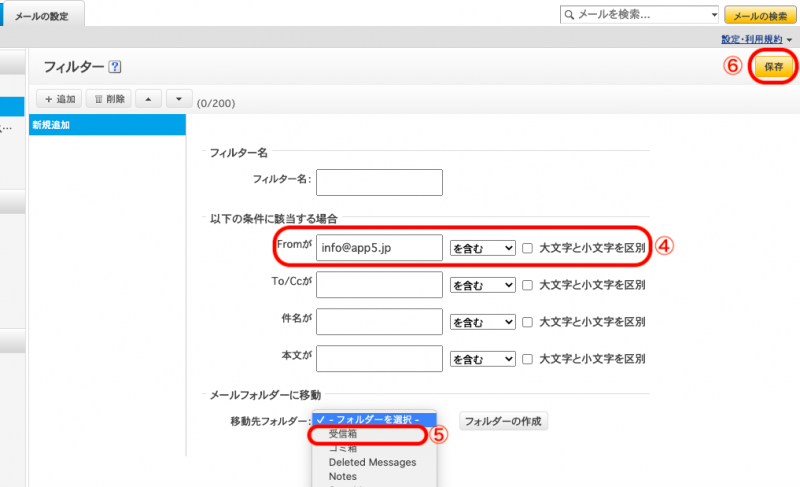The width and height of the screenshot is (800, 487).
Task: Click the メールの検索 button
Action: 760,16
